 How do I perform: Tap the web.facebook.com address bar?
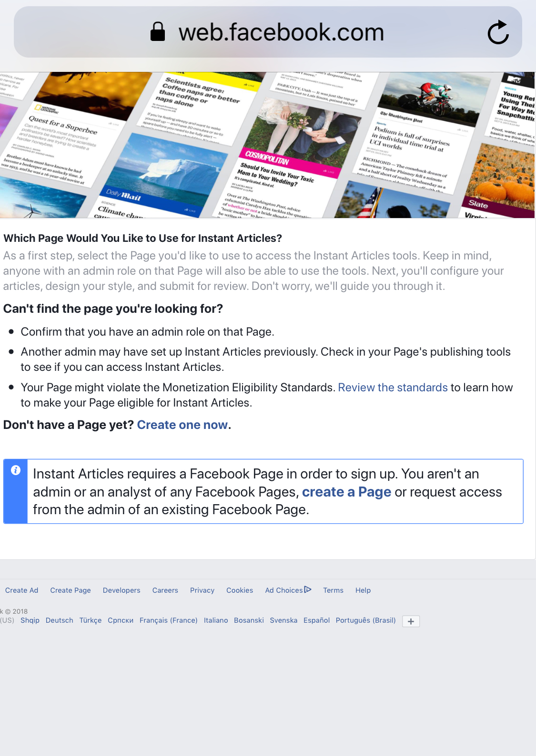coord(268,32)
